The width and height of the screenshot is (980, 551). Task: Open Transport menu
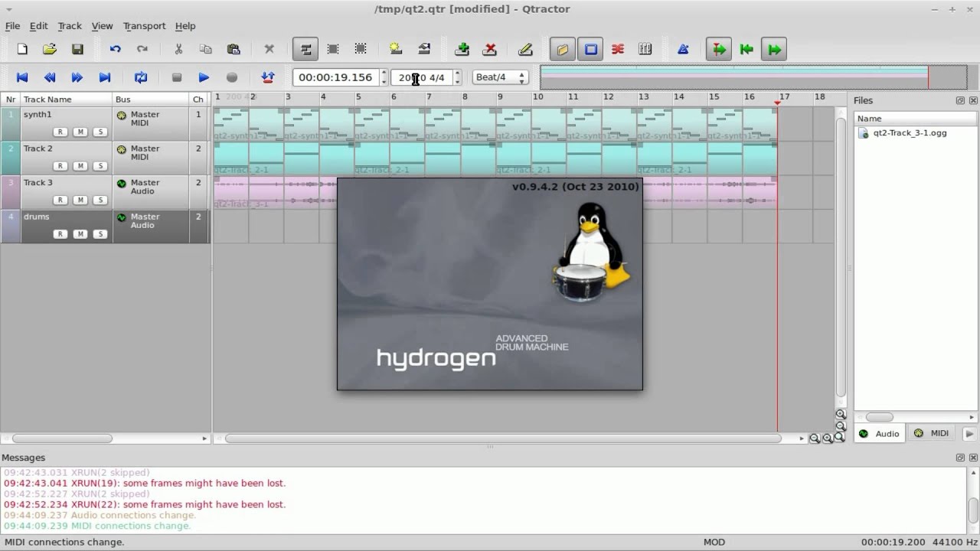click(x=144, y=26)
